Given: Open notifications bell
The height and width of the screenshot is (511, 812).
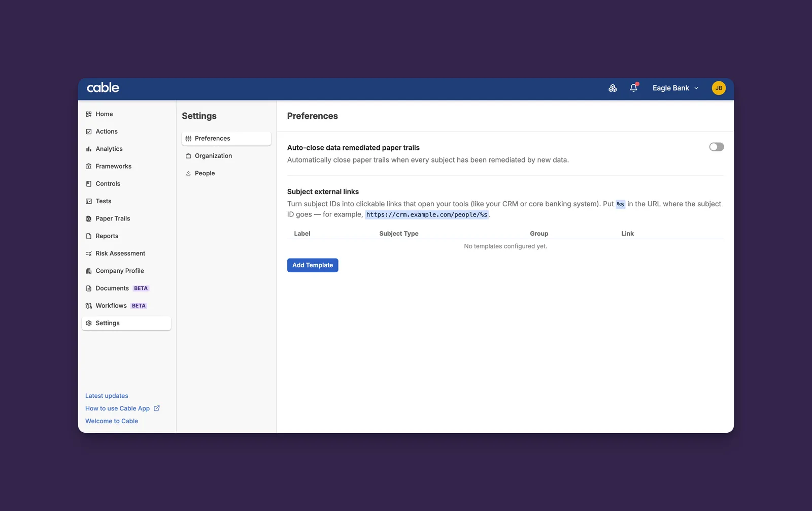Looking at the screenshot, I should click(x=633, y=88).
